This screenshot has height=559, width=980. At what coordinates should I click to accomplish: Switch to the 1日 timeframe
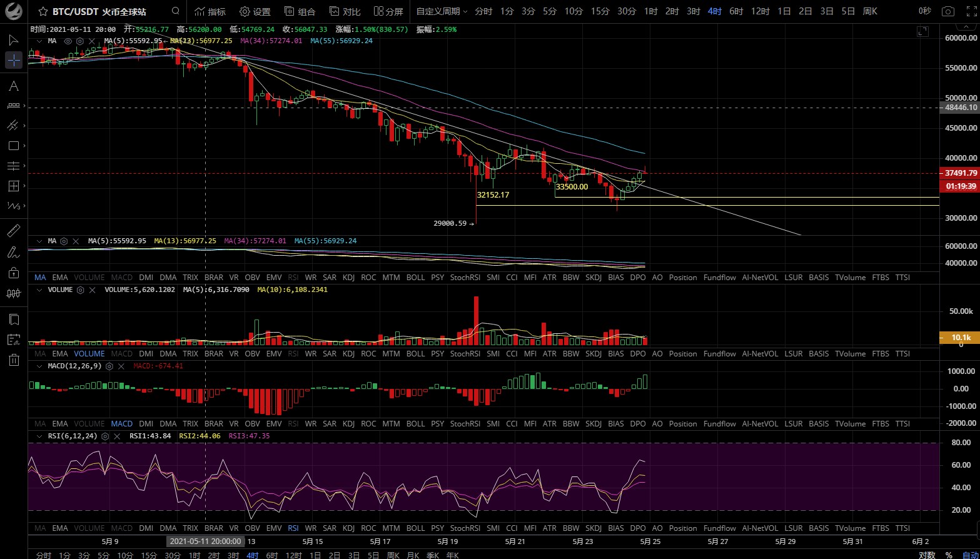tap(784, 11)
